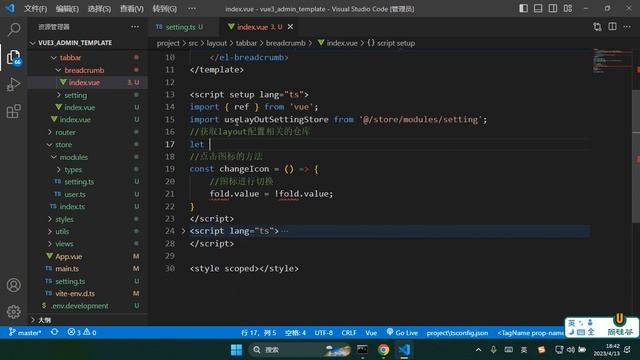
Task: Open the 查看(V) menu
Action: coord(131,9)
